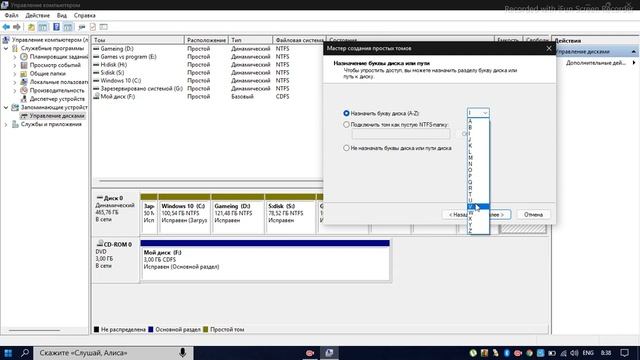Click the Bluetooth tray icon

(x=507, y=353)
